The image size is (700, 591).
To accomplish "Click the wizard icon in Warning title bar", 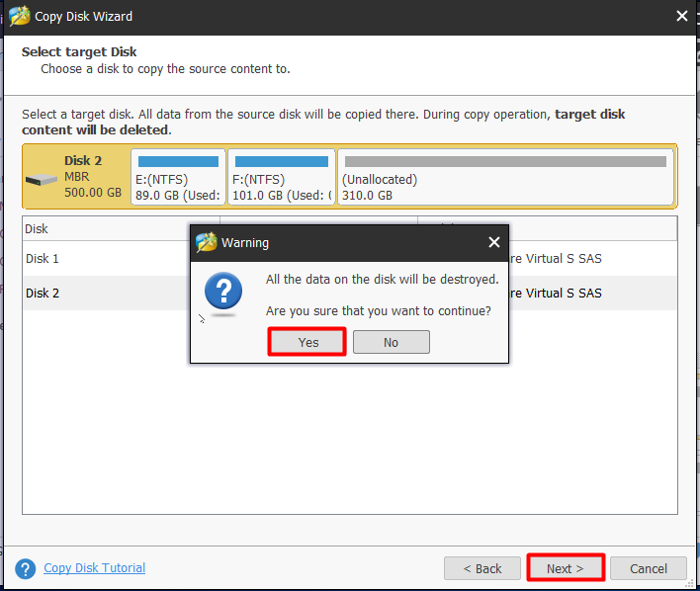I will click(207, 242).
